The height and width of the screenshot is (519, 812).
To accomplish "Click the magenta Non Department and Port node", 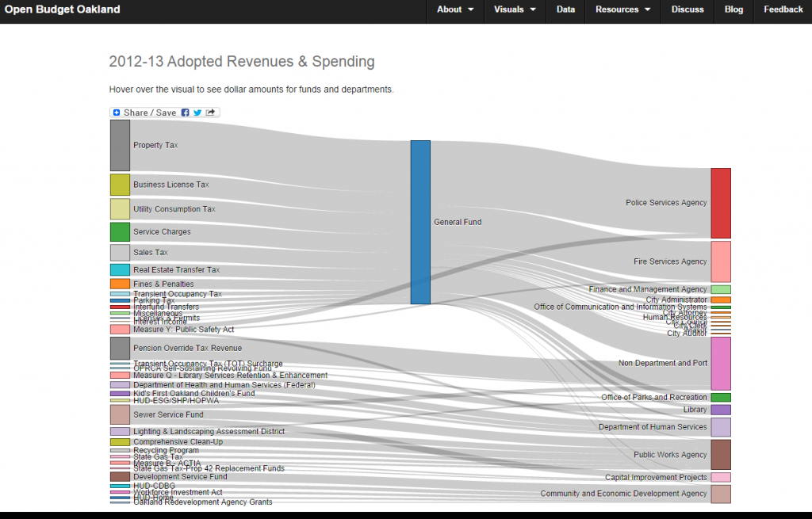I will (721, 363).
